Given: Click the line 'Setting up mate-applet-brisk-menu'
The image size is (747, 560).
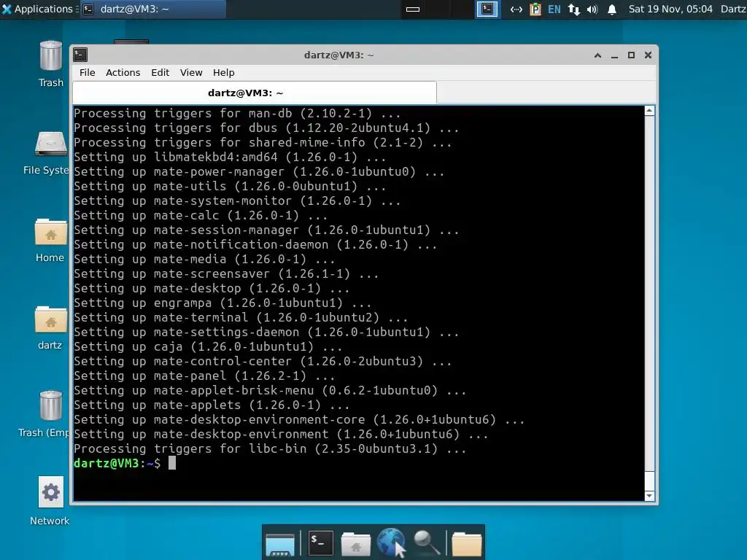Looking at the screenshot, I should click(x=270, y=390).
